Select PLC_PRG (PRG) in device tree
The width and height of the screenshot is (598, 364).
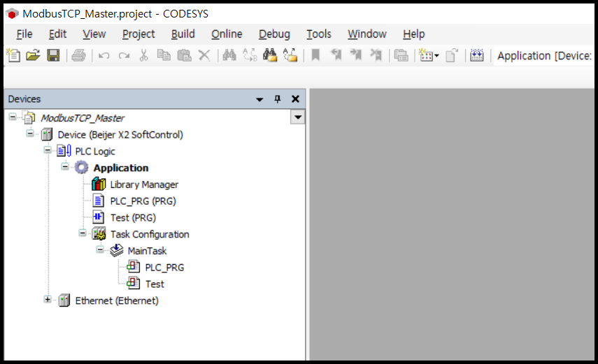(x=143, y=201)
